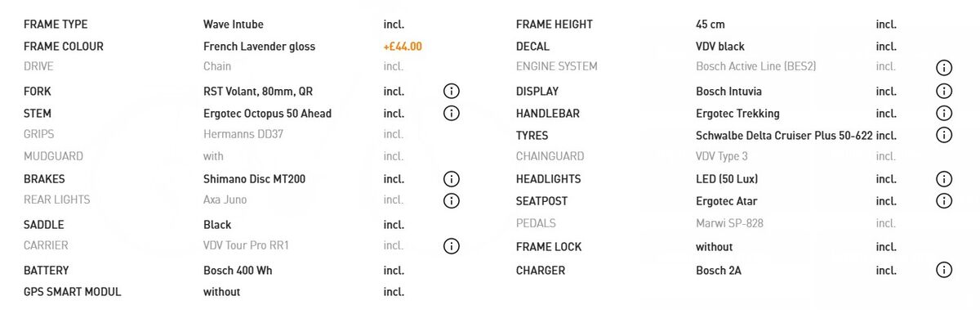This screenshot has height=314, width=980.
Task: View LED headlights info icon
Action: tap(944, 179)
